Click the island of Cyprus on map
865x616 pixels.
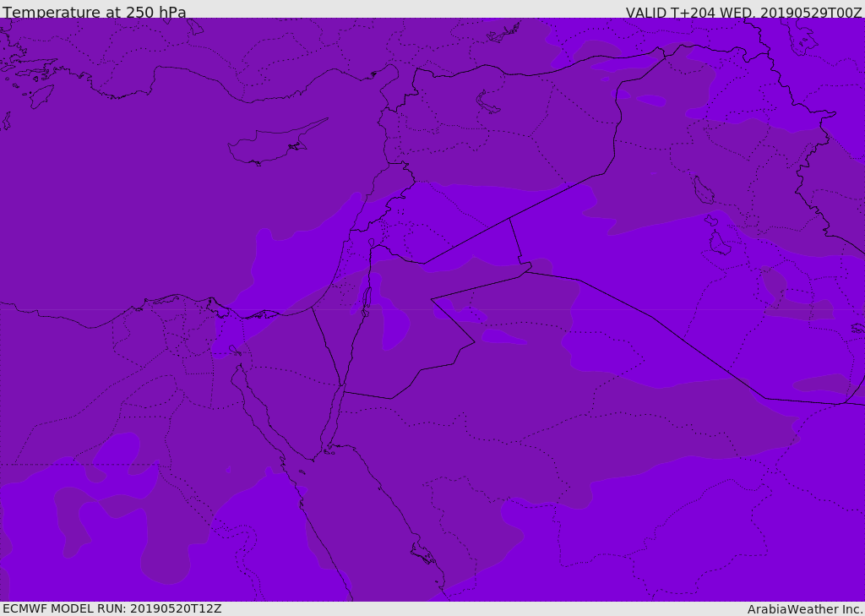(276, 144)
